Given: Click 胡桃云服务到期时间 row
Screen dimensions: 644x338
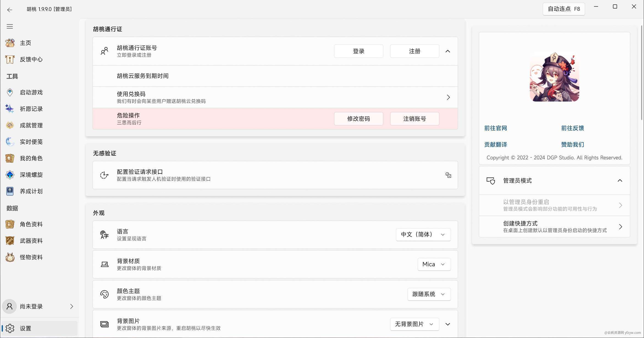Looking at the screenshot, I should tap(275, 76).
